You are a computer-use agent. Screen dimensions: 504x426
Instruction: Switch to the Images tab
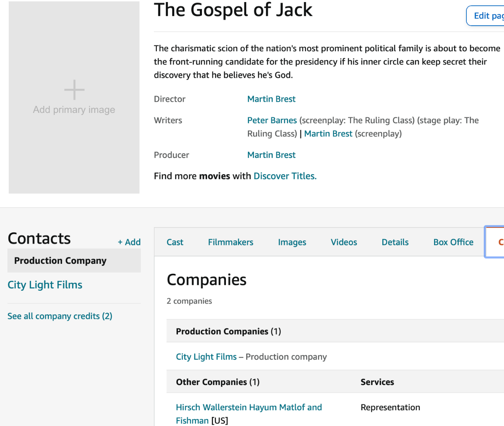pyautogui.click(x=292, y=242)
